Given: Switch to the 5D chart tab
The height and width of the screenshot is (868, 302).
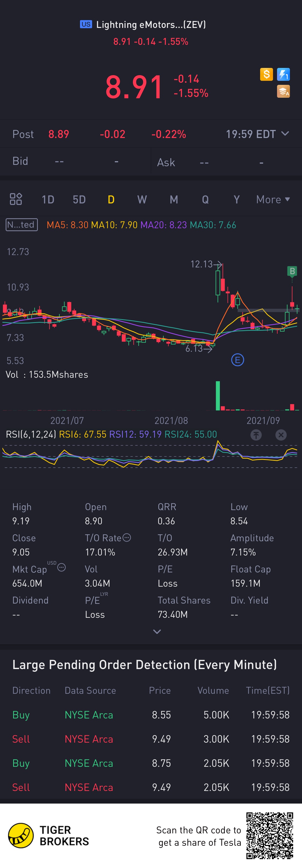Looking at the screenshot, I should [x=79, y=199].
